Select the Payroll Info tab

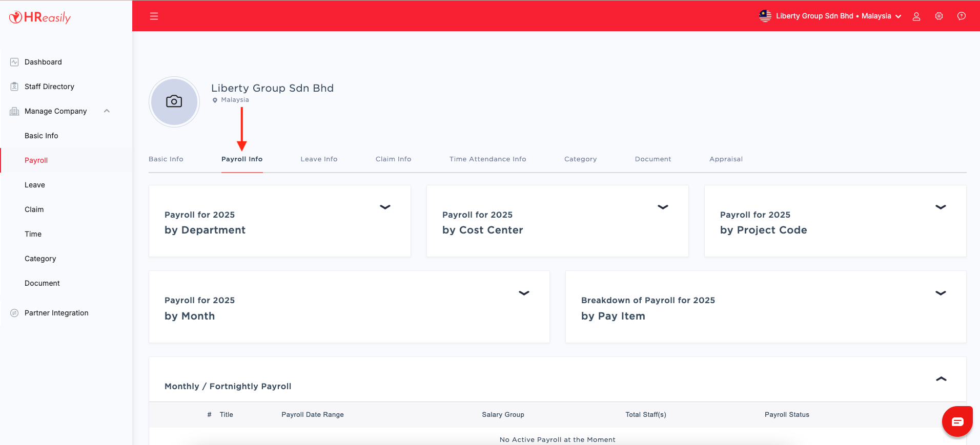tap(242, 159)
